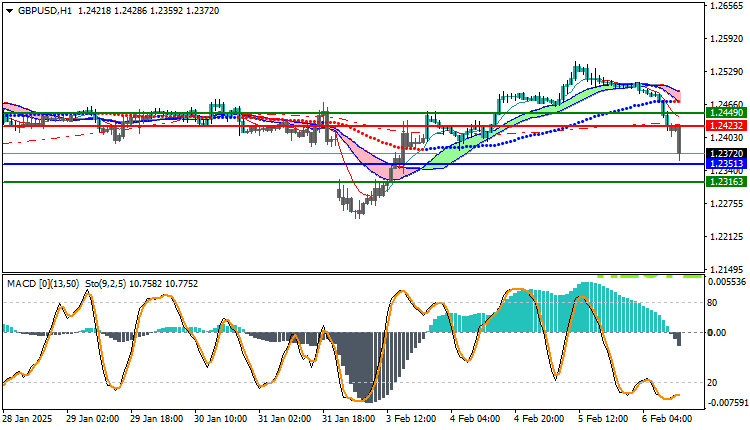This screenshot has width=750, height=430.
Task: Click the dropdown triangle beside GBPUSD,H1
Action: pyautogui.click(x=10, y=11)
